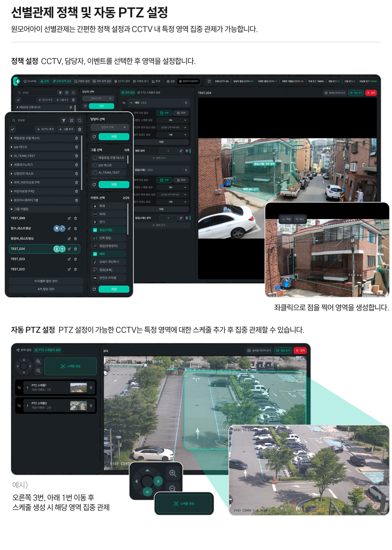
Task: Check the ptz 테스트 group checkbox
Action: tap(95, 165)
